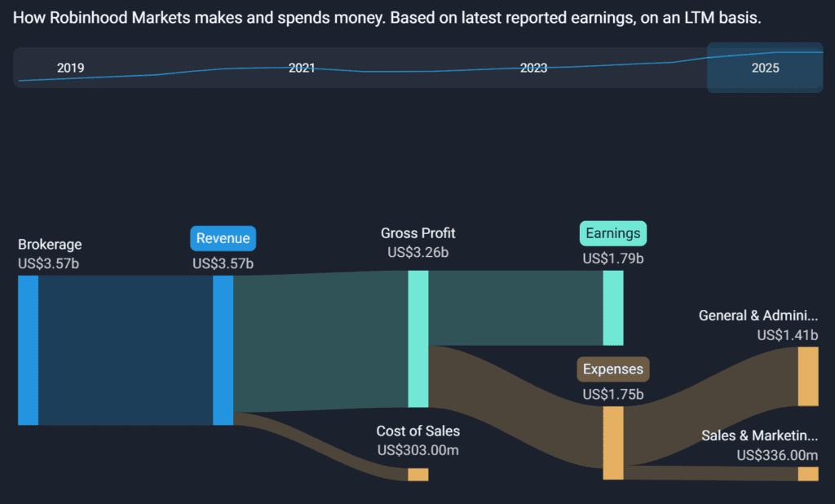Click the Brokerage to Revenue flow band
The image size is (835, 504).
126,350
